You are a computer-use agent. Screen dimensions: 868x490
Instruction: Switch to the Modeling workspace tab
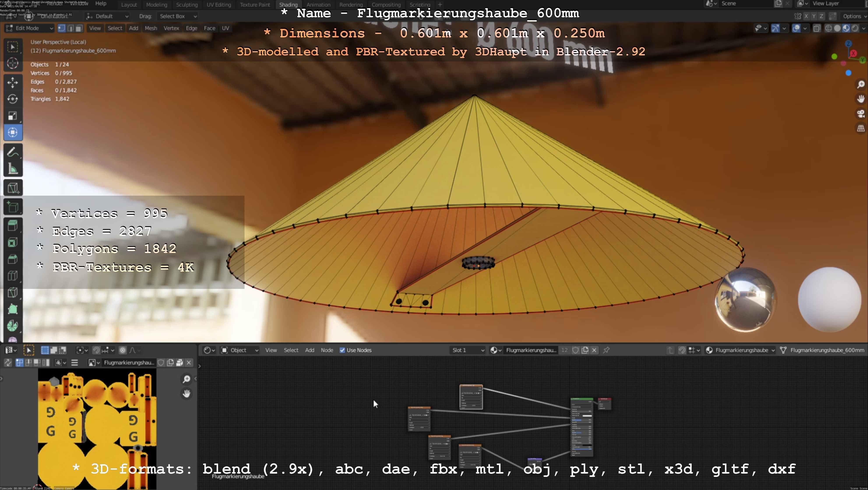[x=157, y=5]
